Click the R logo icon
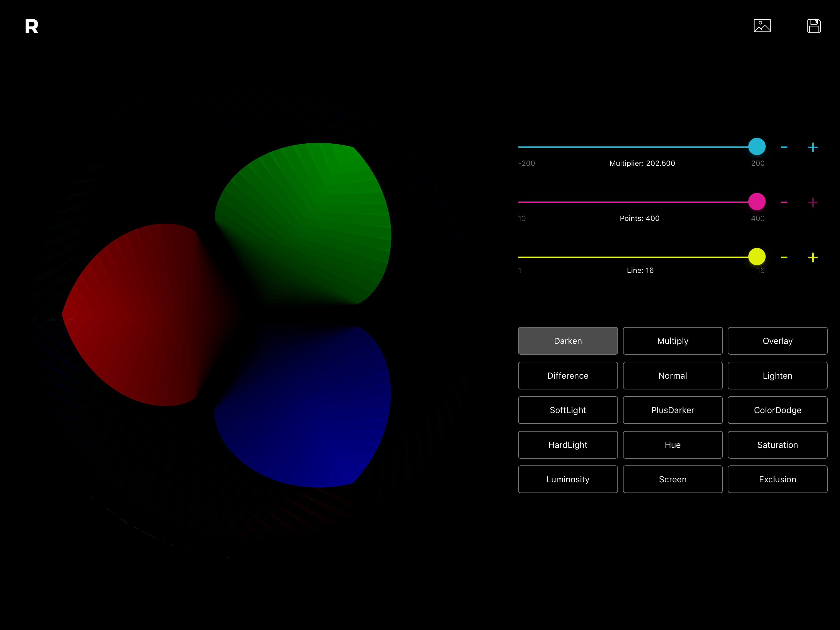Screen dimensions: 840x630 [32, 26]
